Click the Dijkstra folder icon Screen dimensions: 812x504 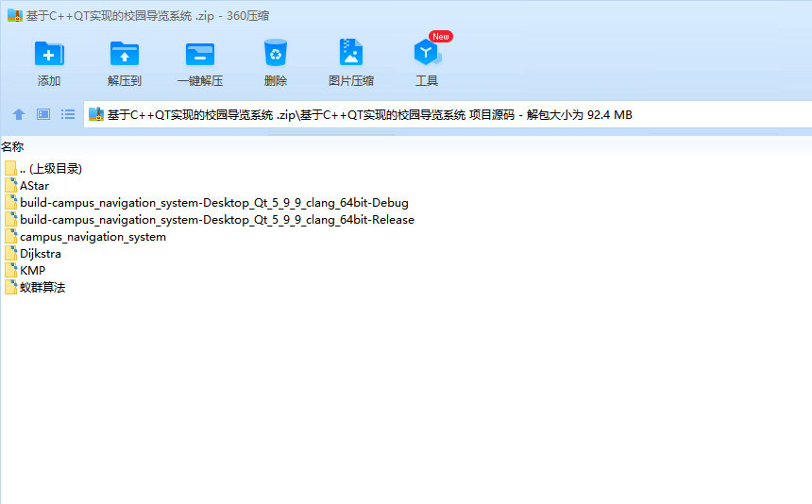[11, 254]
